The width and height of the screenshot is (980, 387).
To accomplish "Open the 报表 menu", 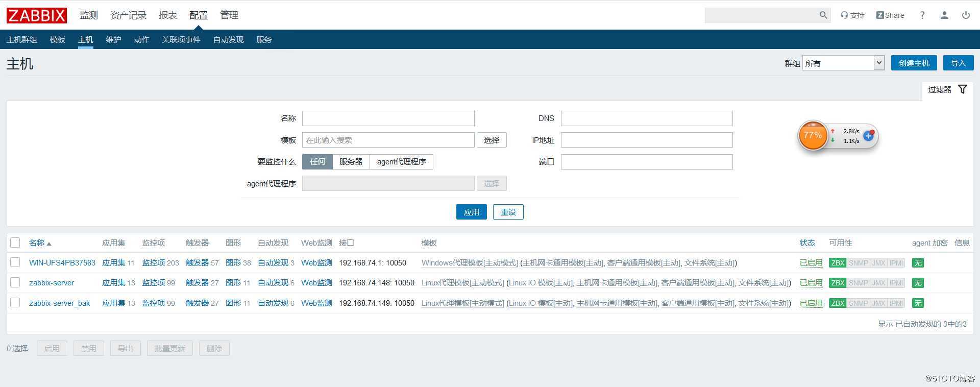I will [168, 15].
